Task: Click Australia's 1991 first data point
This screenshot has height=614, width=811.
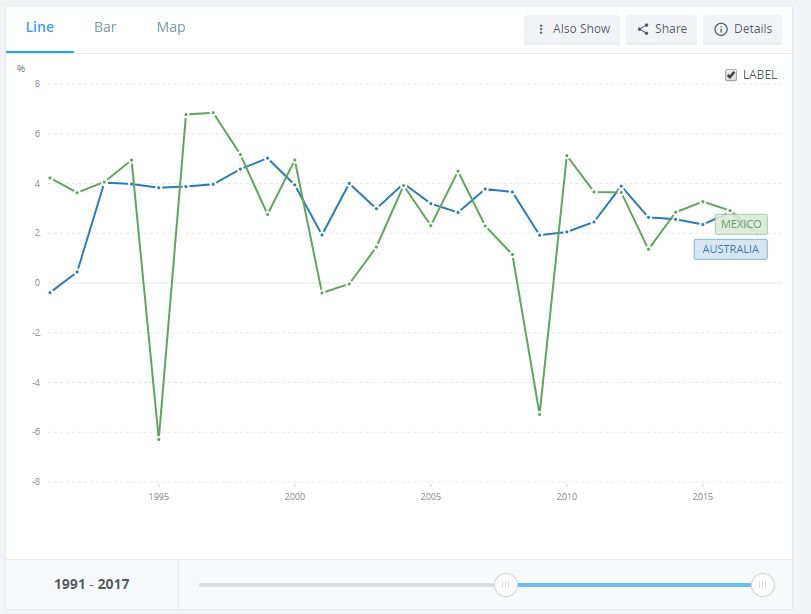Action: 50,293
